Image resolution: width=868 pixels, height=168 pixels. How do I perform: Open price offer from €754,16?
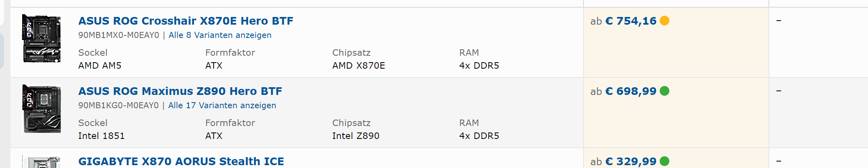click(631, 21)
